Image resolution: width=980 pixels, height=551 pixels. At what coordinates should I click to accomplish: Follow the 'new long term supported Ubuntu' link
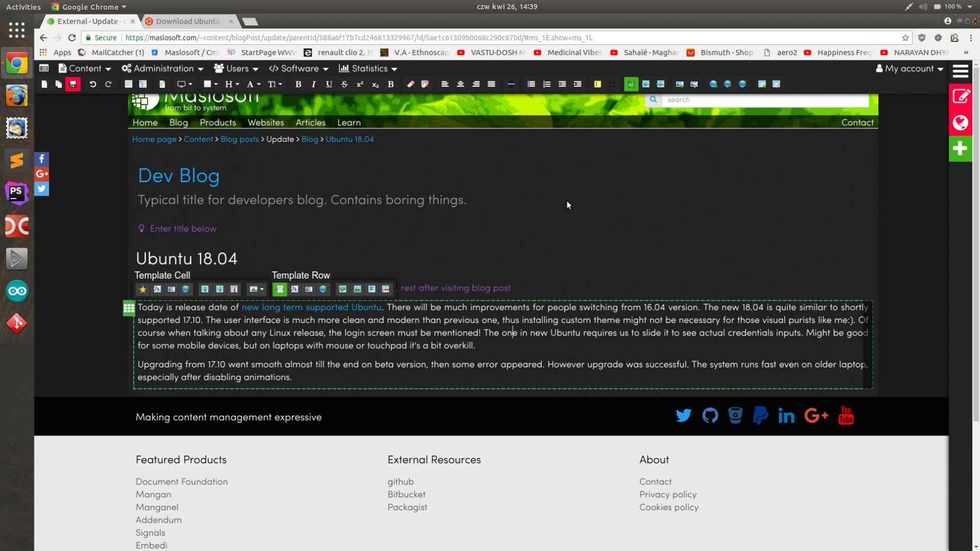pyautogui.click(x=312, y=307)
